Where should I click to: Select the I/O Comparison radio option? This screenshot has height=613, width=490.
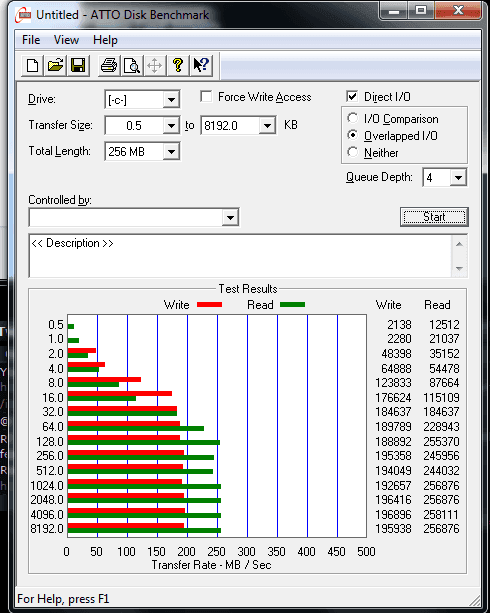pos(352,118)
